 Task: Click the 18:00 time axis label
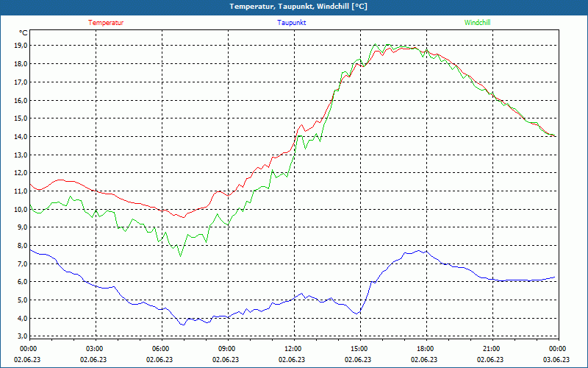[425, 349]
